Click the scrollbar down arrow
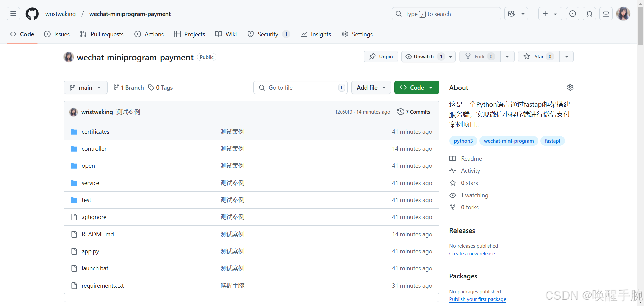The width and height of the screenshot is (644, 306). (x=640, y=303)
